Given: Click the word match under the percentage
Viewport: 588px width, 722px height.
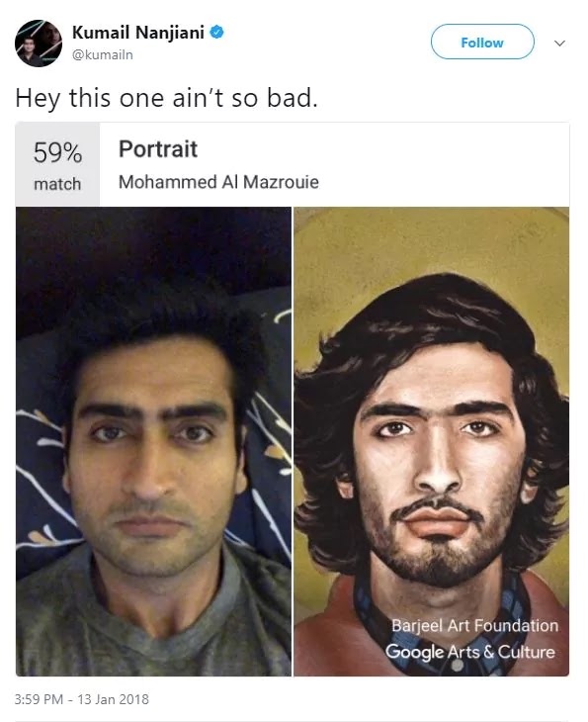Looking at the screenshot, I should (x=57, y=184).
